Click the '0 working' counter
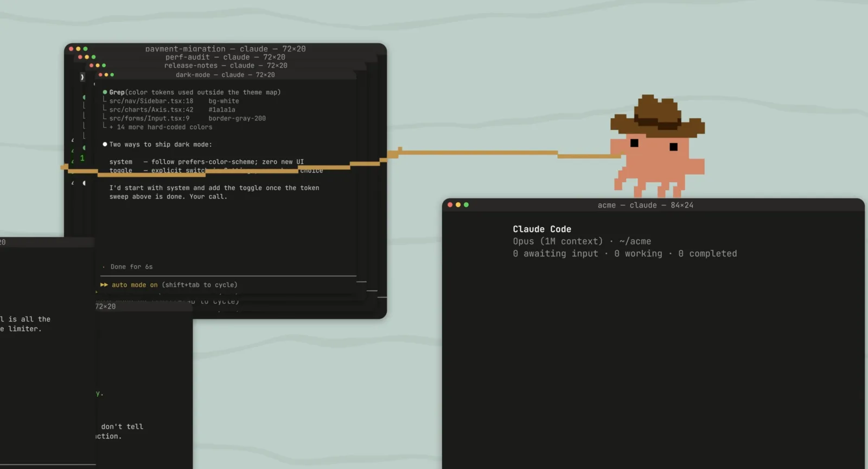This screenshot has width=868, height=469. click(638, 253)
